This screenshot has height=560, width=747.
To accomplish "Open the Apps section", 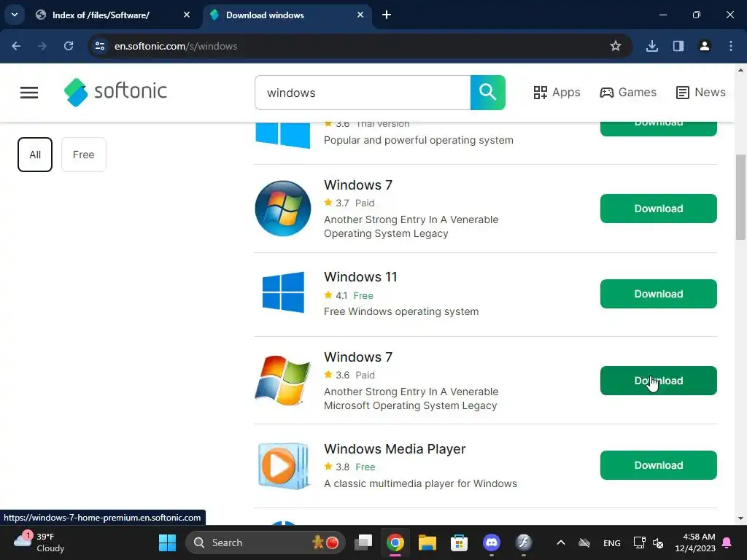I will pos(557,93).
